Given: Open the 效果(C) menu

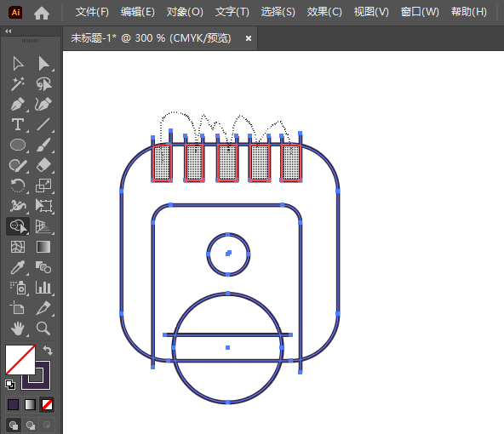Looking at the screenshot, I should pos(324,12).
